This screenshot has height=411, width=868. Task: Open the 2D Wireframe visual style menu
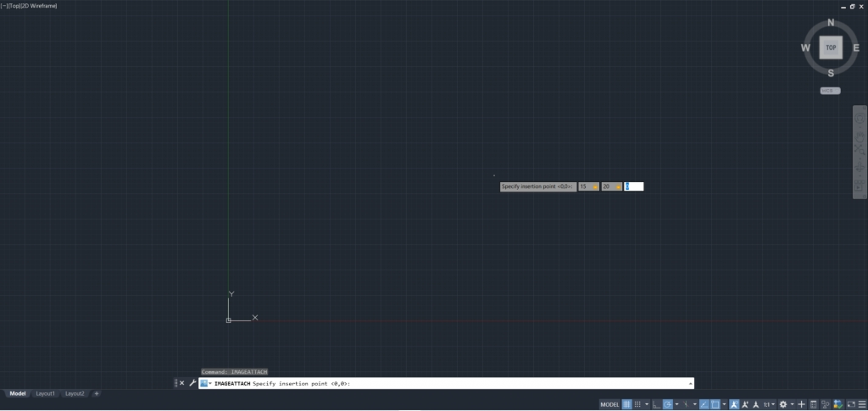click(39, 6)
